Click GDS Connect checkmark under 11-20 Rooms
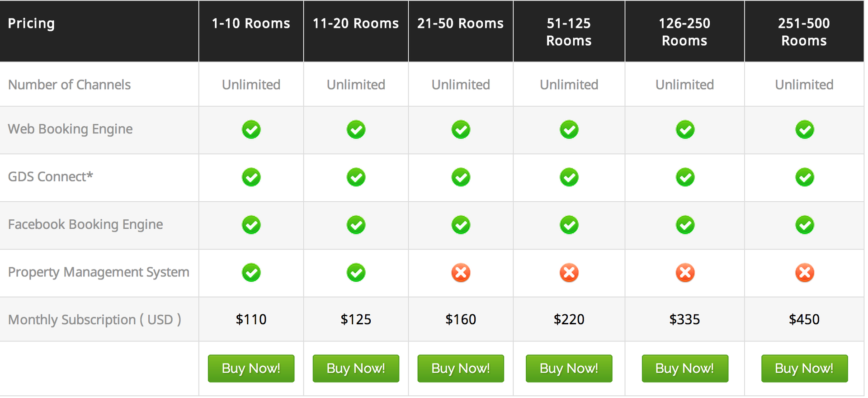868x398 pixels. click(x=356, y=177)
